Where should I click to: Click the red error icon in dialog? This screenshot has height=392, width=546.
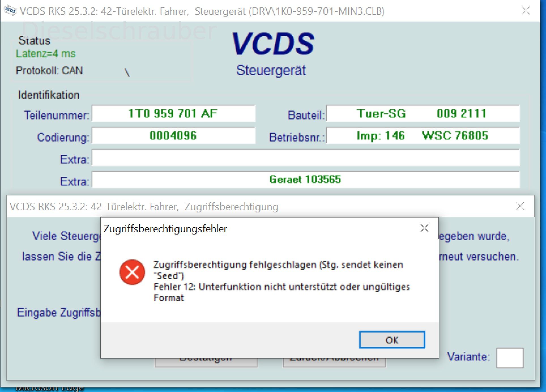(132, 272)
